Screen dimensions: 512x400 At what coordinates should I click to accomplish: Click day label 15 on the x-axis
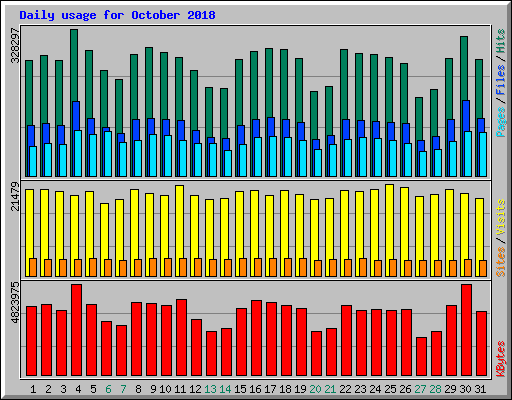[240, 389]
